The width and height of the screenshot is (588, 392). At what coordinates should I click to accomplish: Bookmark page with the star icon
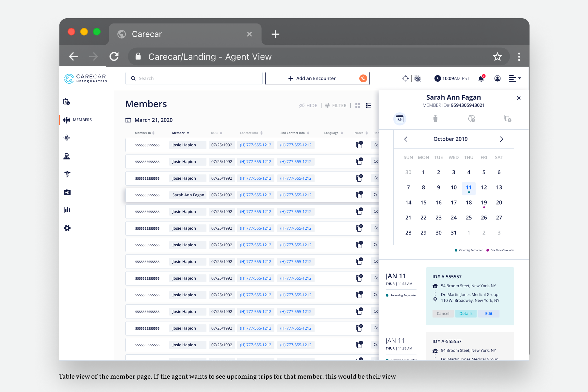coord(497,57)
